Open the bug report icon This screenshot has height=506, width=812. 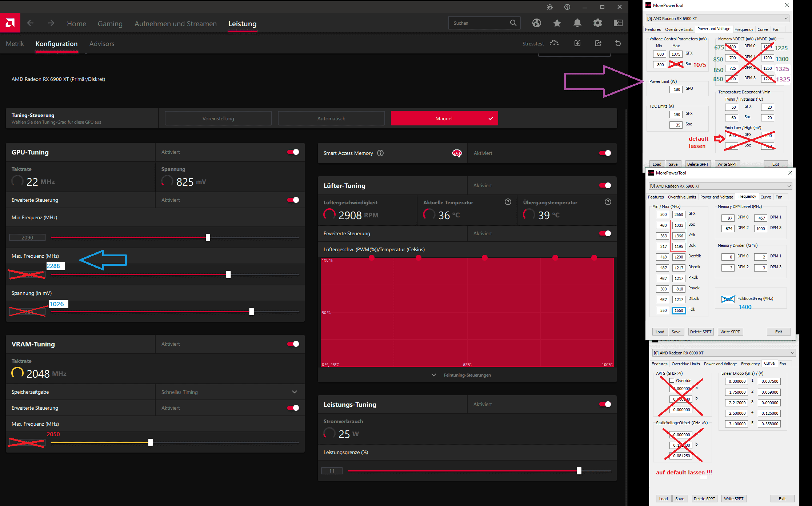coord(549,7)
